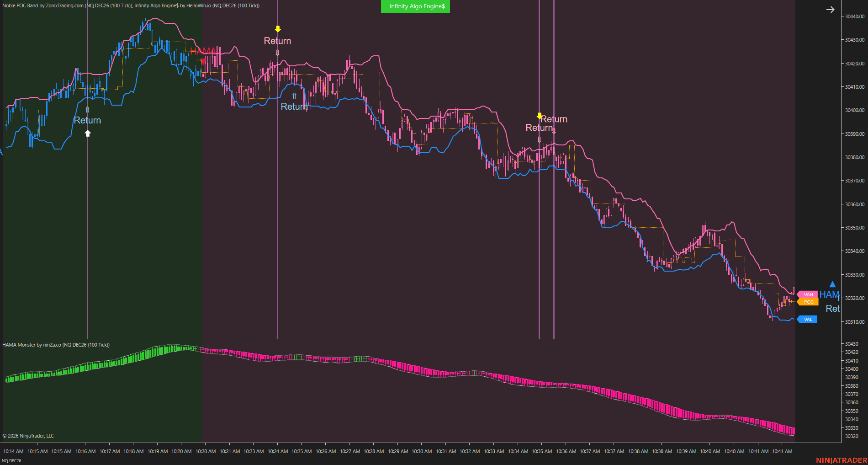Click the yellow down arrow above 10:24 Return label
Screen dimensions: 868x465
tap(278, 29)
